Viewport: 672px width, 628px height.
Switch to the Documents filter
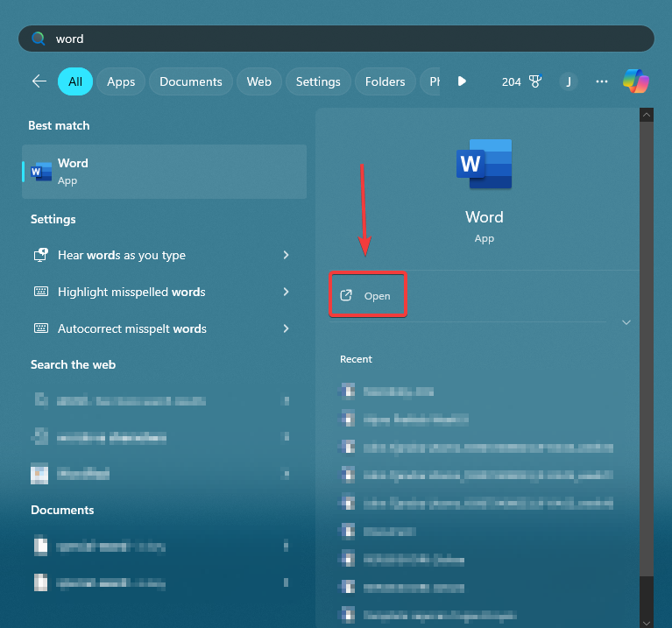191,81
